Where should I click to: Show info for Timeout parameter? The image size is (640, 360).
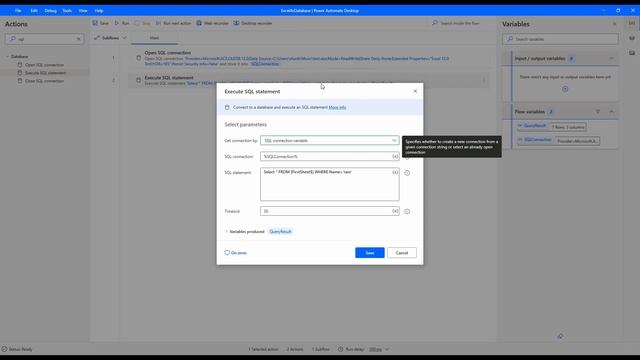[x=407, y=211]
